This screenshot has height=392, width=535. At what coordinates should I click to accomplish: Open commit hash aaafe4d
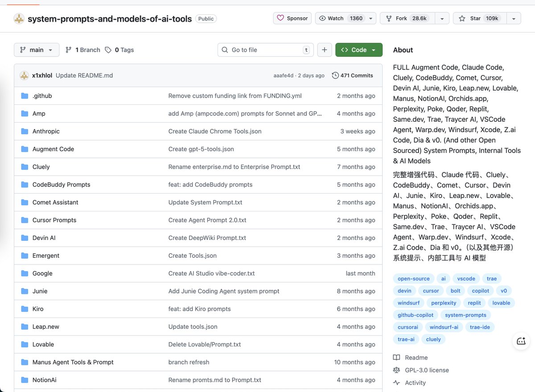[284, 75]
